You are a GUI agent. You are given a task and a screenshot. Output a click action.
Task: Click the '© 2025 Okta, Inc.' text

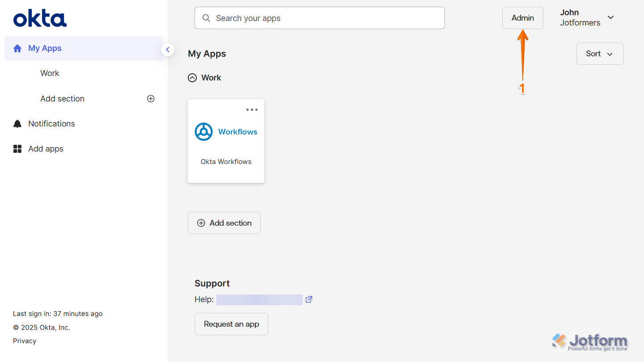pos(42,328)
